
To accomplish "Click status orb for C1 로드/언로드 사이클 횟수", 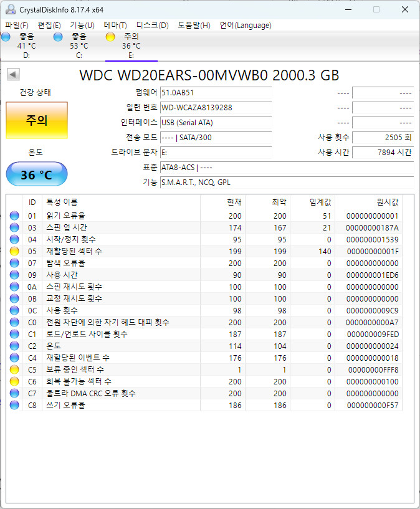I will (14, 334).
